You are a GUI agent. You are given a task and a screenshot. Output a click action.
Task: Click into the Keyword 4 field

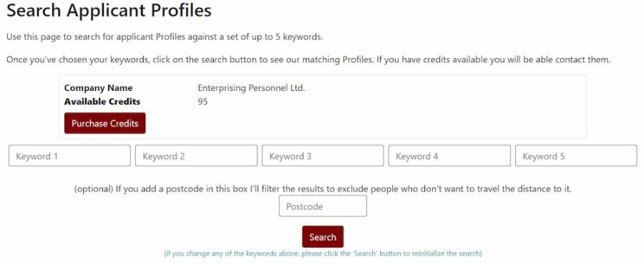tap(450, 155)
